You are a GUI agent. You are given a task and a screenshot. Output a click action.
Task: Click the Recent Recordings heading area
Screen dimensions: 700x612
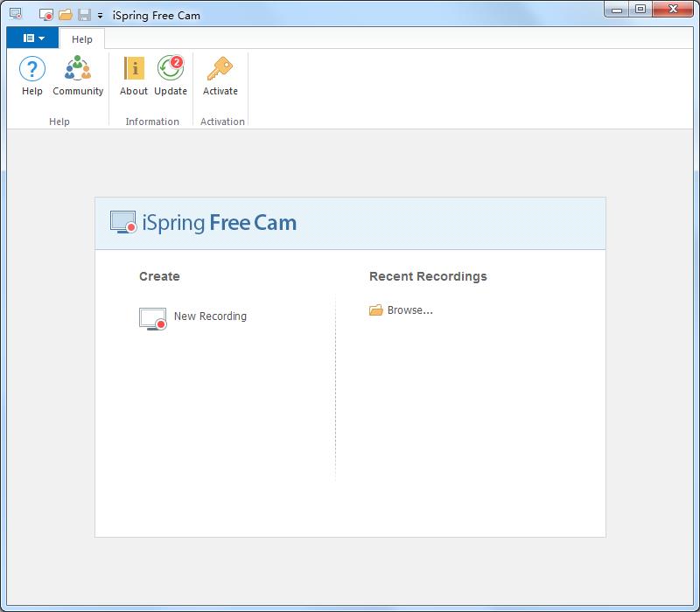pyautogui.click(x=428, y=275)
